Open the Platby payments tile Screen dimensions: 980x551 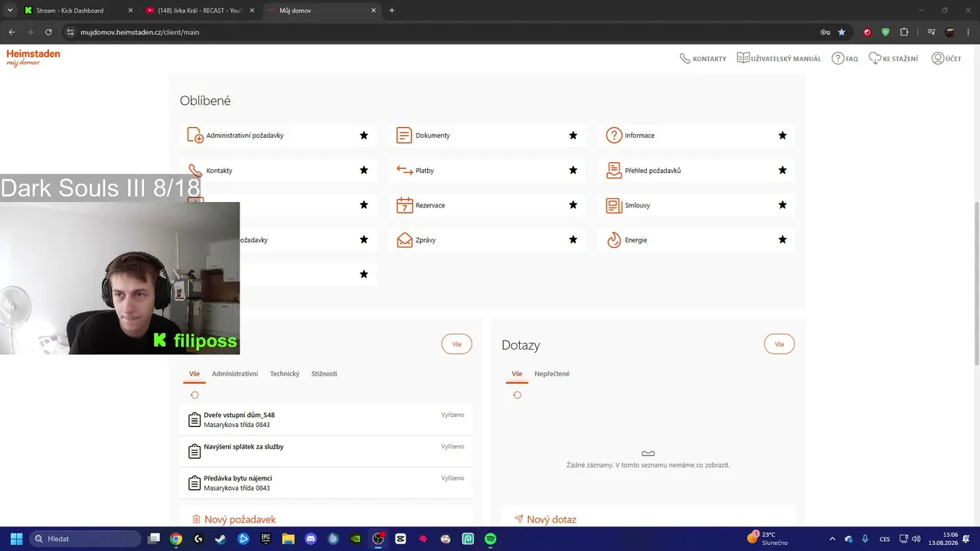point(488,171)
